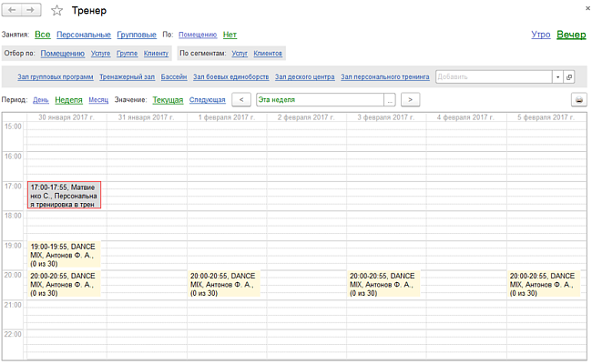
Task: Switch schedule to Утро view
Action: pyautogui.click(x=540, y=35)
